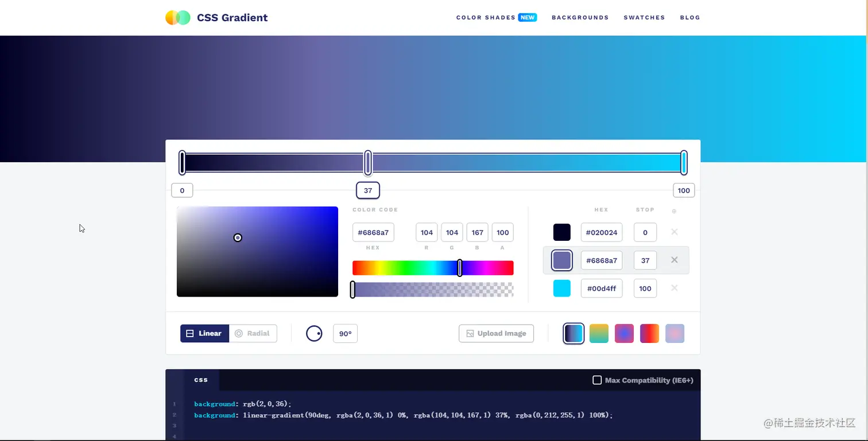Click the stop field with value 100
Screen dimensions: 868x441
[645, 288]
